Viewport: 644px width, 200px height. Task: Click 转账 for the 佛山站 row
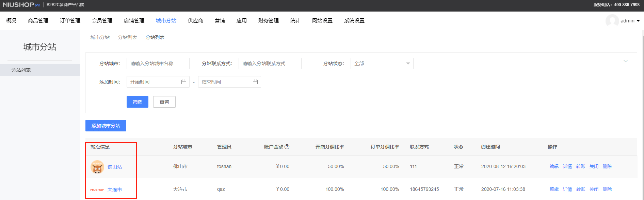coord(581,166)
